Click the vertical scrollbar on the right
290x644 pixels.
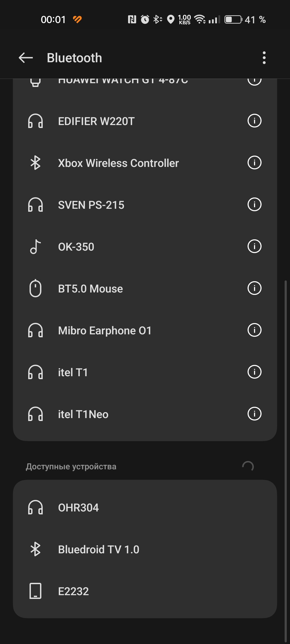(x=286, y=462)
